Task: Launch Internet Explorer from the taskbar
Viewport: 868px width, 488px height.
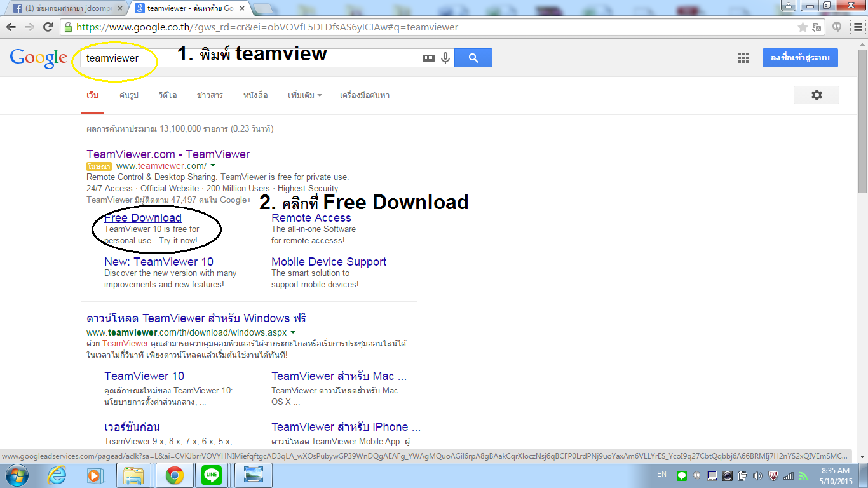Action: pos(57,475)
